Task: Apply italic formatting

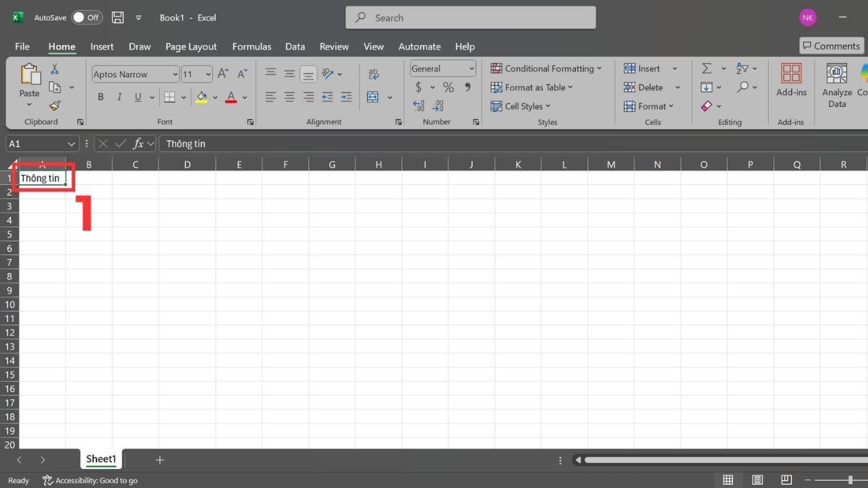Action: point(119,96)
